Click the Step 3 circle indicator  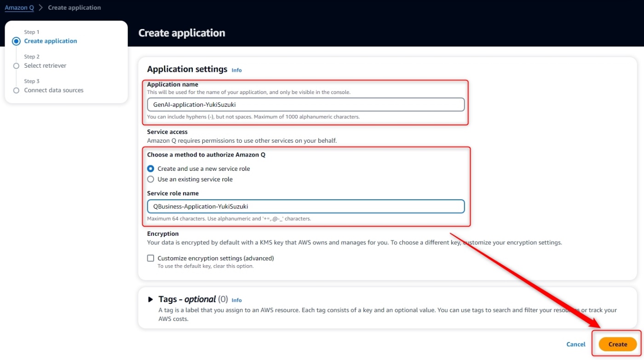click(x=17, y=90)
